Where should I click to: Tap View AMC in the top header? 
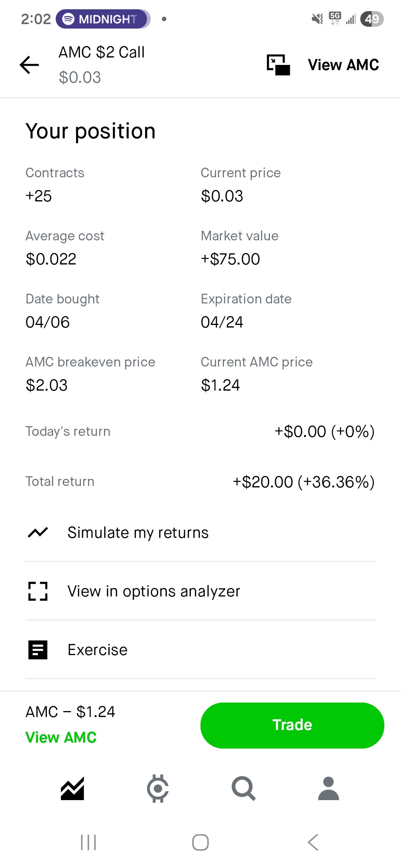click(343, 65)
